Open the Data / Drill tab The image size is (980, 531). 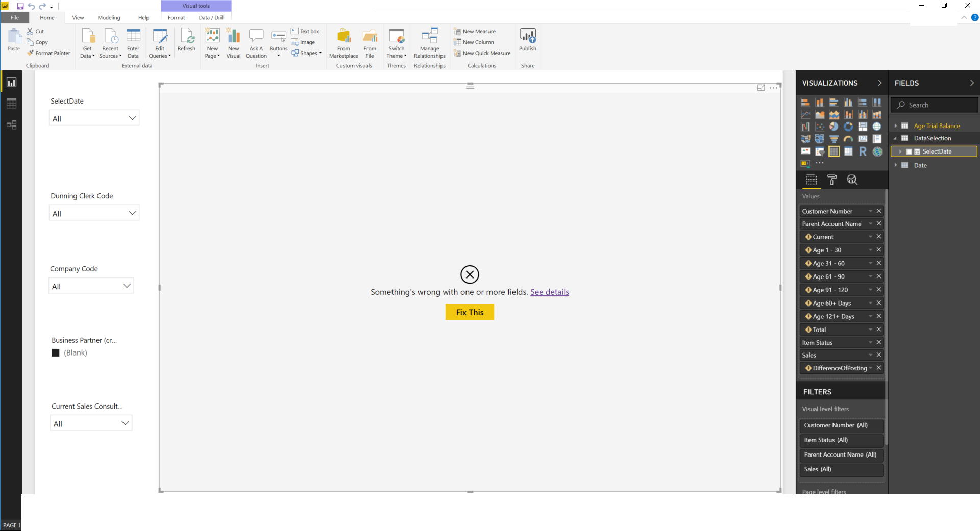tap(212, 18)
